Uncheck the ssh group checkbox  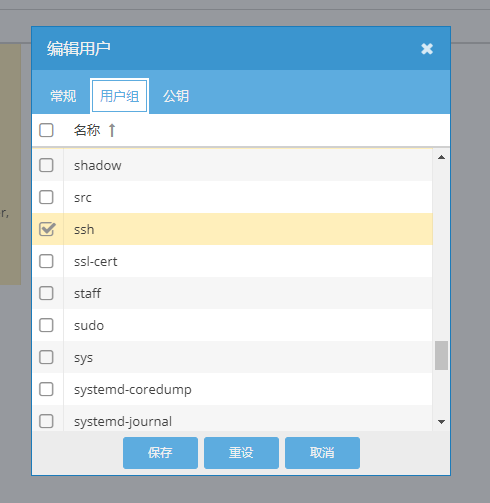pyautogui.click(x=47, y=229)
